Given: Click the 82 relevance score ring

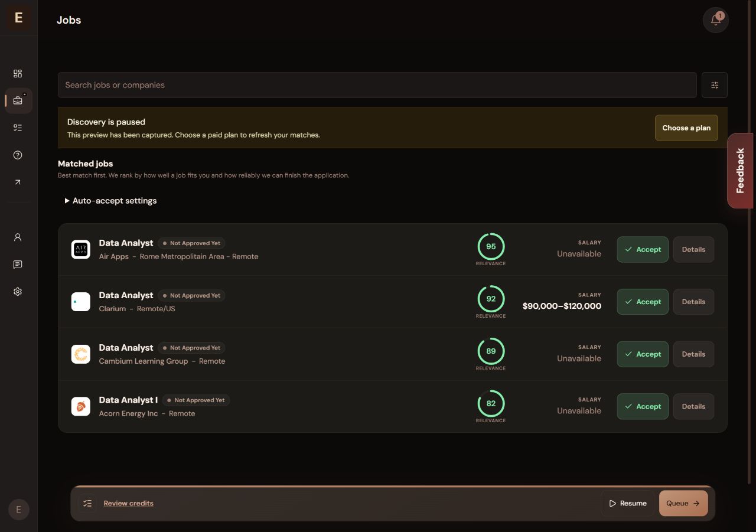Looking at the screenshot, I should point(491,403).
